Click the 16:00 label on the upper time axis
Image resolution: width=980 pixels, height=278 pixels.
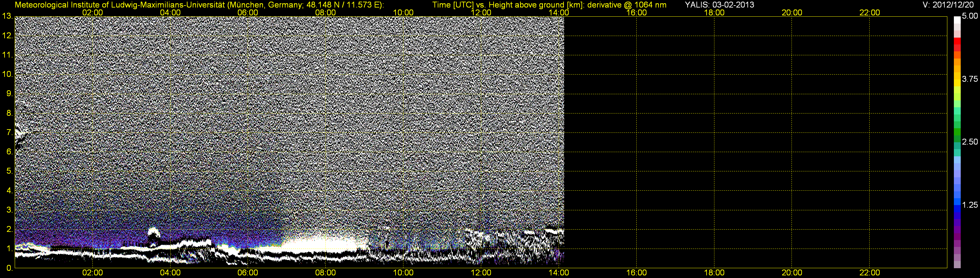(x=636, y=12)
